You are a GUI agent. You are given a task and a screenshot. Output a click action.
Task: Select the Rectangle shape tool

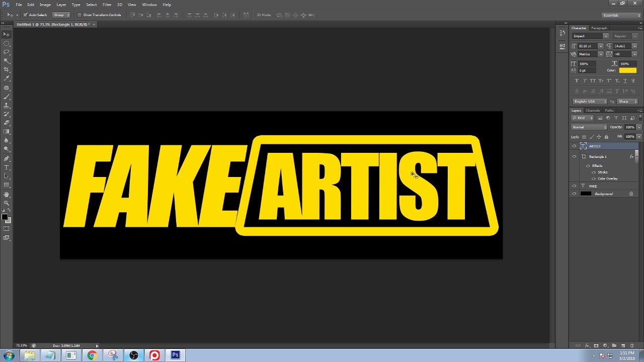(x=7, y=185)
